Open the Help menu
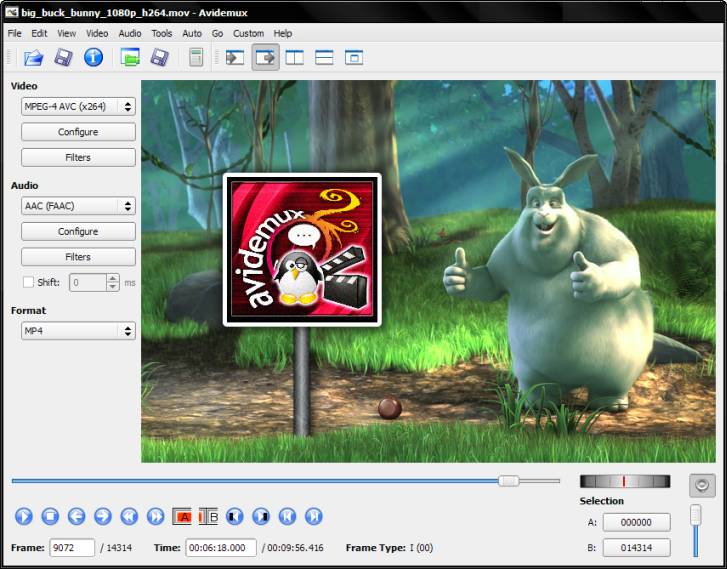Viewport: 727px width, 569px height. [x=282, y=33]
